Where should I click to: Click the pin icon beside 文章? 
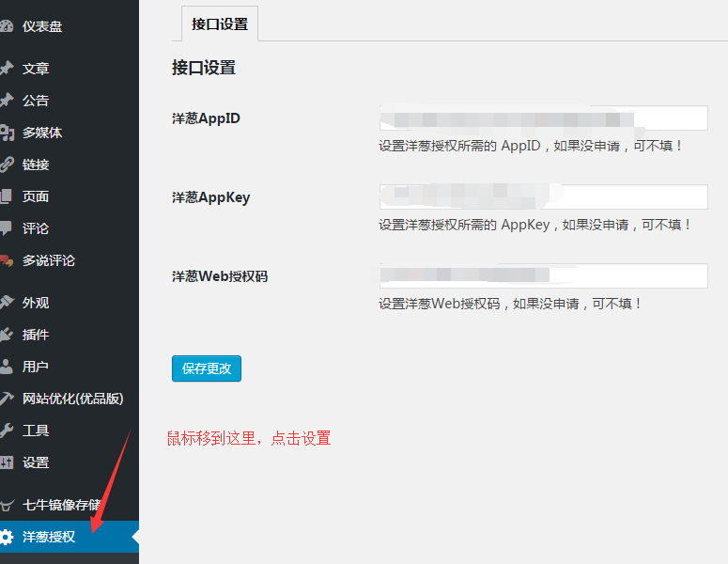click(x=7, y=69)
